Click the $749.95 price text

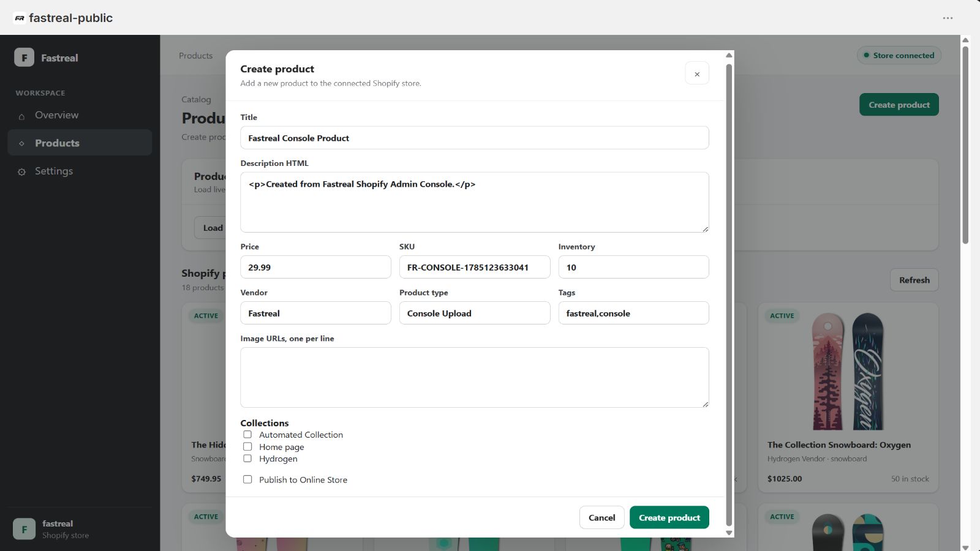pyautogui.click(x=206, y=479)
